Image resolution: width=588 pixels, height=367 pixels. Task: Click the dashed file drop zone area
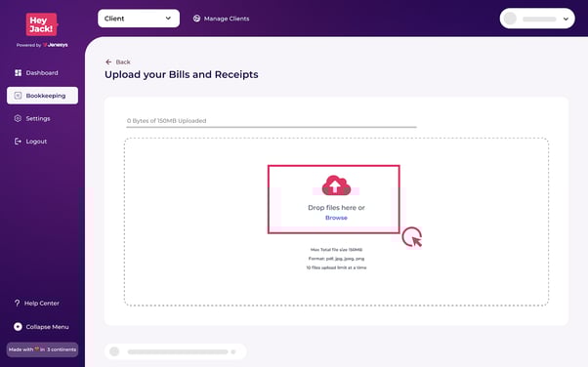[336, 222]
